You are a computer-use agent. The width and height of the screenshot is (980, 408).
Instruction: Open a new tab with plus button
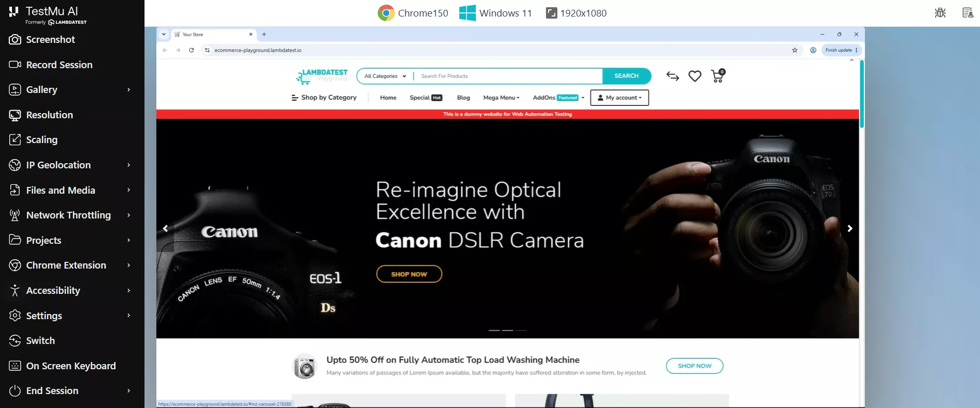click(264, 34)
